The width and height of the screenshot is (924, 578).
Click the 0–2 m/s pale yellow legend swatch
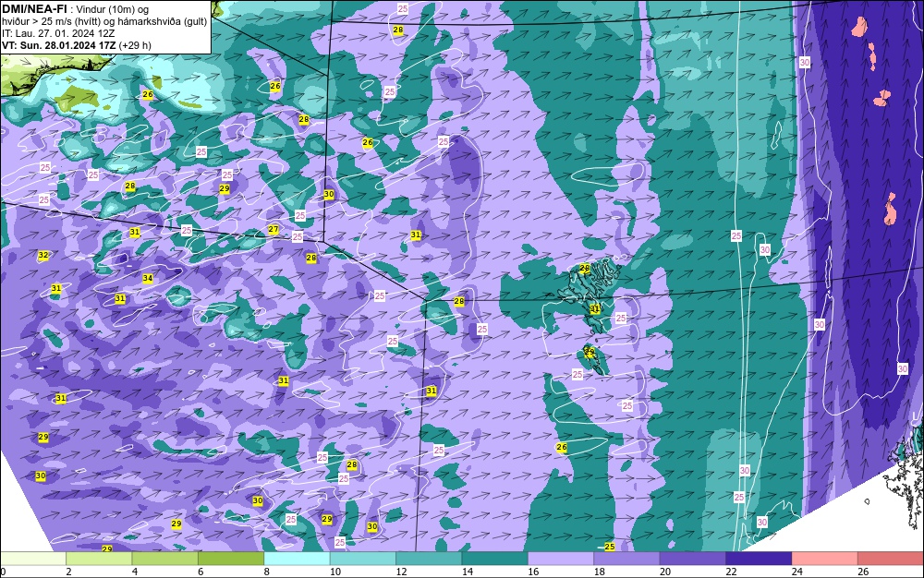(x=33, y=559)
